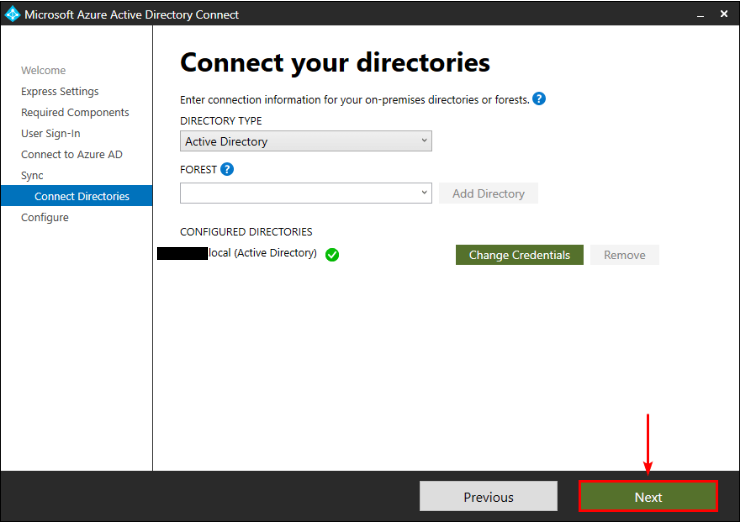Close the Azure AD Connect window

[724, 14]
